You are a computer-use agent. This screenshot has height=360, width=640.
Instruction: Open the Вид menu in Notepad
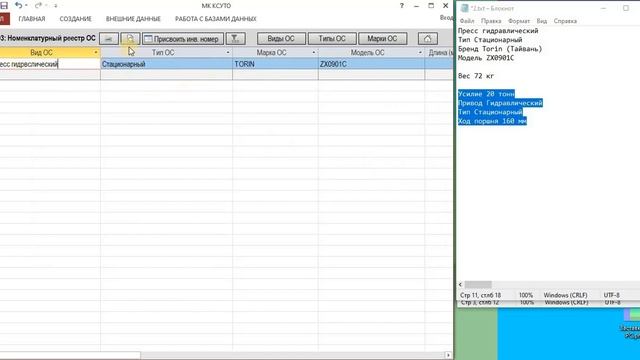click(x=542, y=21)
